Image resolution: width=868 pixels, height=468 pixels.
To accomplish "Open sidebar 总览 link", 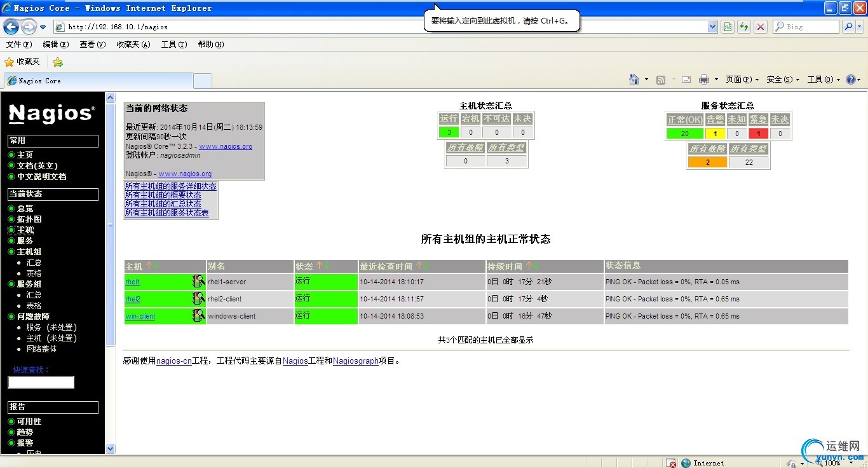I will (x=25, y=209).
